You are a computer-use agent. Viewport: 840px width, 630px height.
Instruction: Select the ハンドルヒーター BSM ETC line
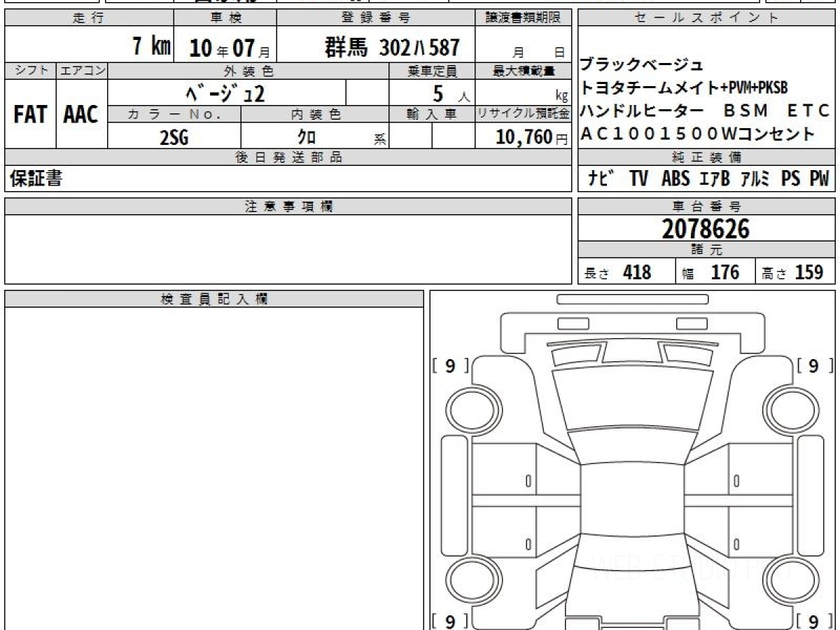[x=705, y=111]
